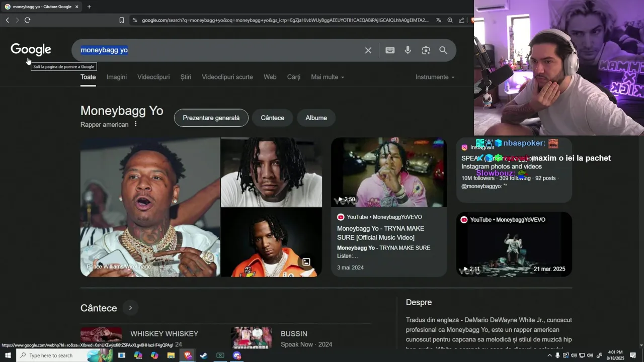This screenshot has height=362, width=644.
Task: Submit search with magnifier icon
Action: pyautogui.click(x=443, y=50)
